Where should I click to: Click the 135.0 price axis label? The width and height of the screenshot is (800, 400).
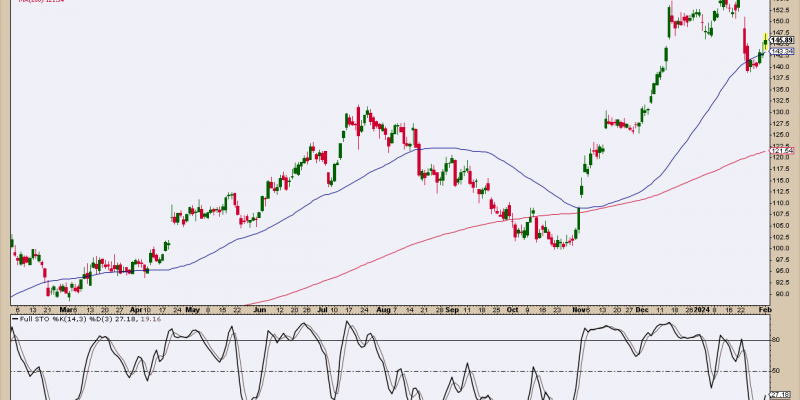click(779, 89)
